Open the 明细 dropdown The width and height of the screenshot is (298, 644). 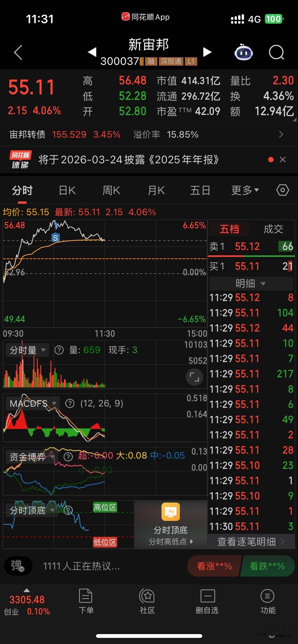pyautogui.click(x=251, y=283)
